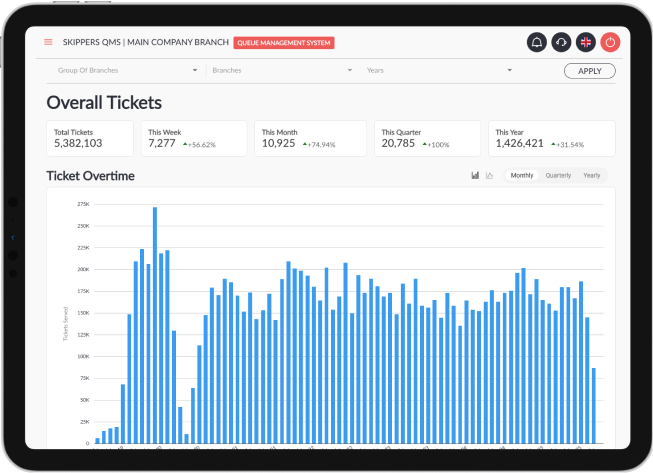The height and width of the screenshot is (473, 653).
Task: Click the Queue Management System badge
Action: [x=283, y=43]
